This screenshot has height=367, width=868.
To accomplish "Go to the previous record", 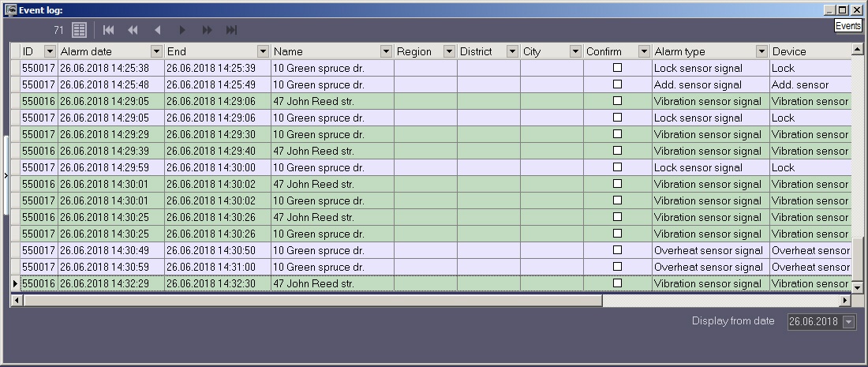I will [x=157, y=30].
